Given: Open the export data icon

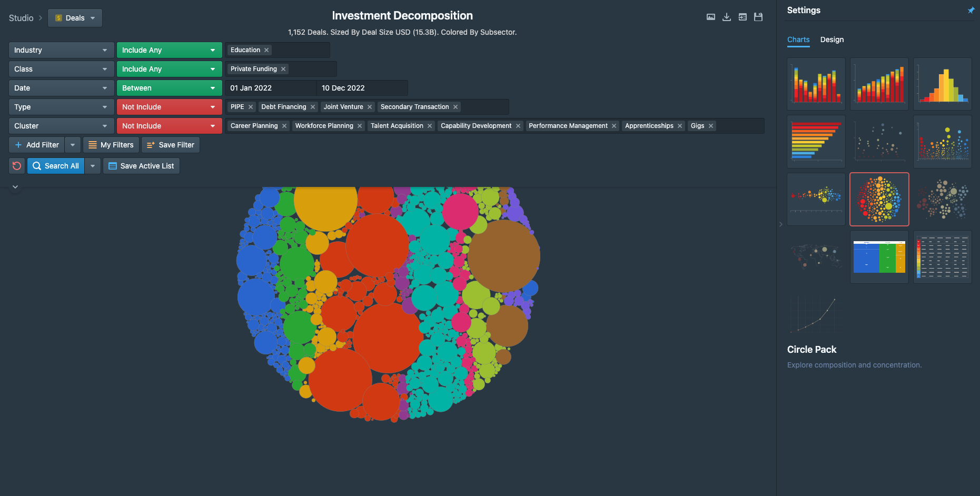Looking at the screenshot, I should pyautogui.click(x=743, y=17).
